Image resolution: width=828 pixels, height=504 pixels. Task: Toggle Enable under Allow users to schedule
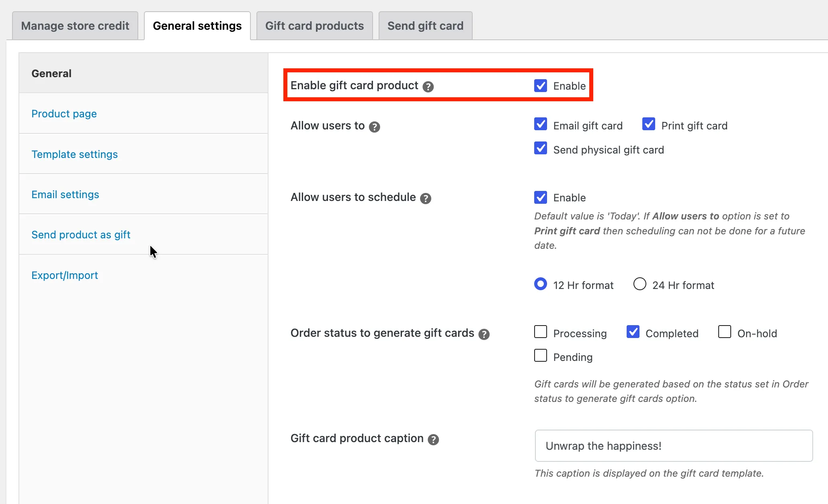tap(541, 197)
